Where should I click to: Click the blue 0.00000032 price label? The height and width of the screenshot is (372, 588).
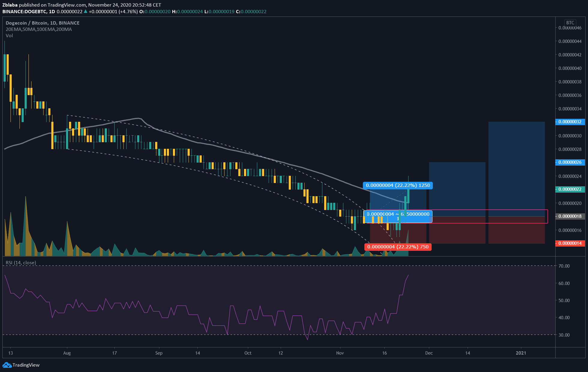click(x=570, y=122)
